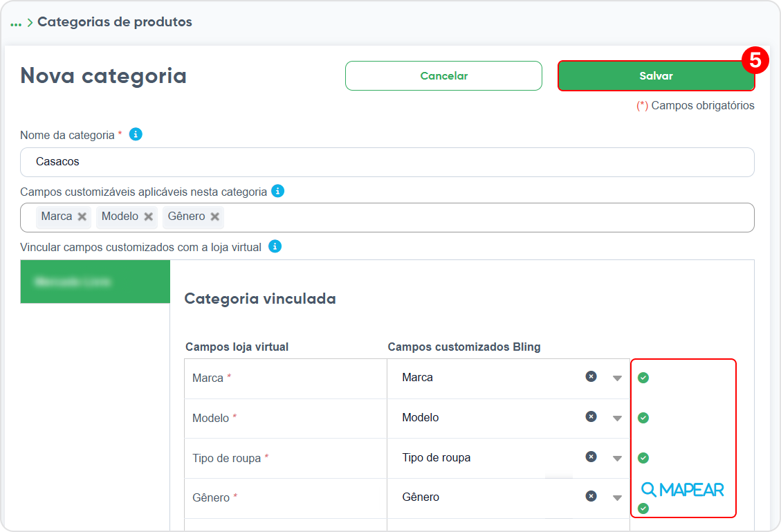Expand the Gênero field dropdown
The width and height of the screenshot is (781, 532).
(x=617, y=498)
